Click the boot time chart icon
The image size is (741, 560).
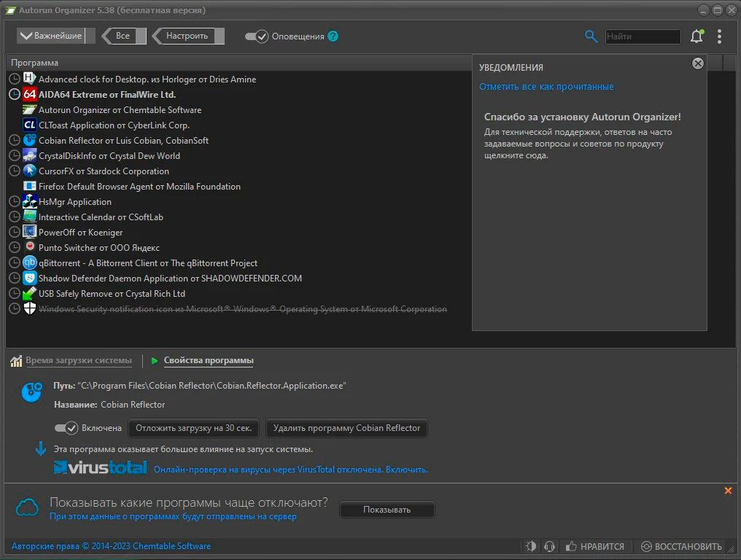click(16, 361)
